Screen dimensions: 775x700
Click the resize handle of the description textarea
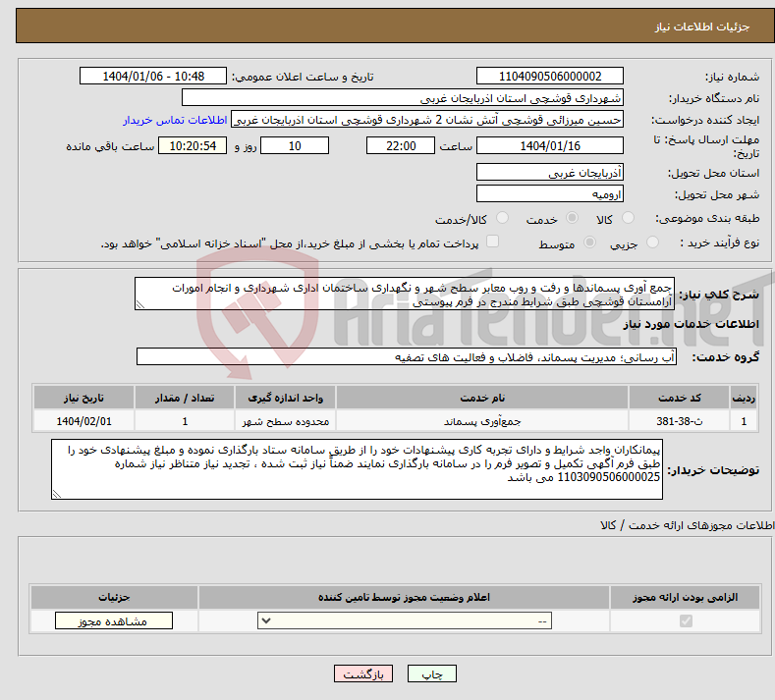(x=139, y=304)
